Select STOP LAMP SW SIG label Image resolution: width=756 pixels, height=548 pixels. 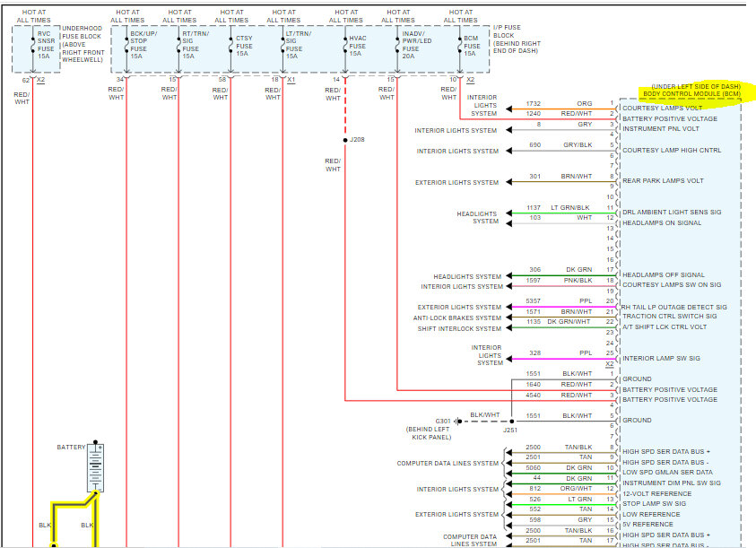pyautogui.click(x=654, y=504)
